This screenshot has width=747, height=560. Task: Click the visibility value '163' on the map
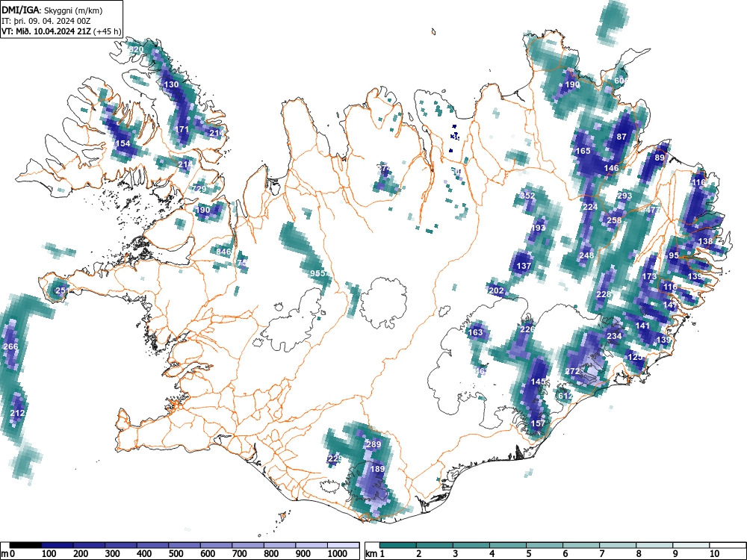(x=476, y=332)
